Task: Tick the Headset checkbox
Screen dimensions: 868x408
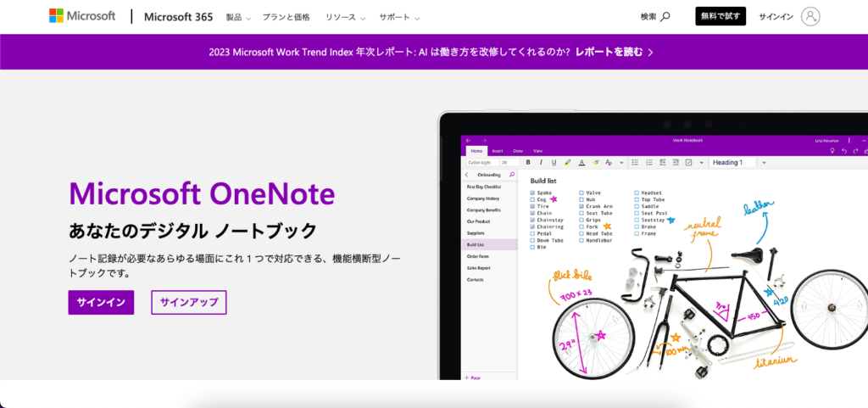Action: tap(637, 193)
